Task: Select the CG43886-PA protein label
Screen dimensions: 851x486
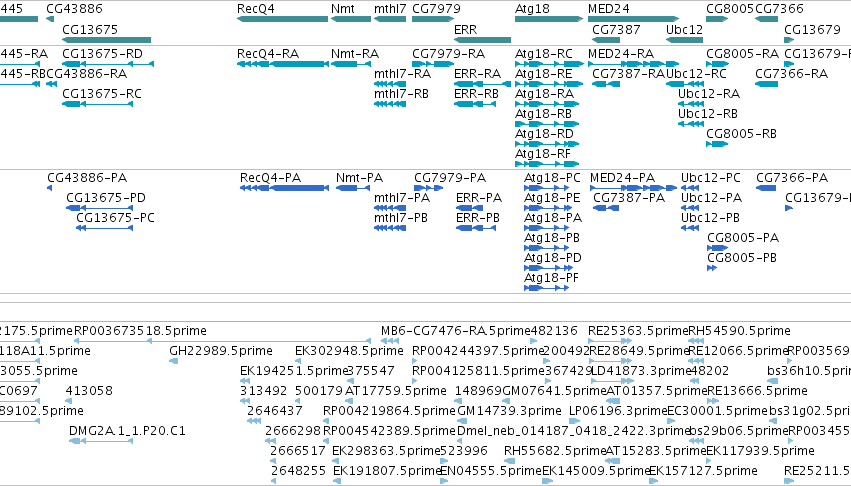Action: (87, 178)
